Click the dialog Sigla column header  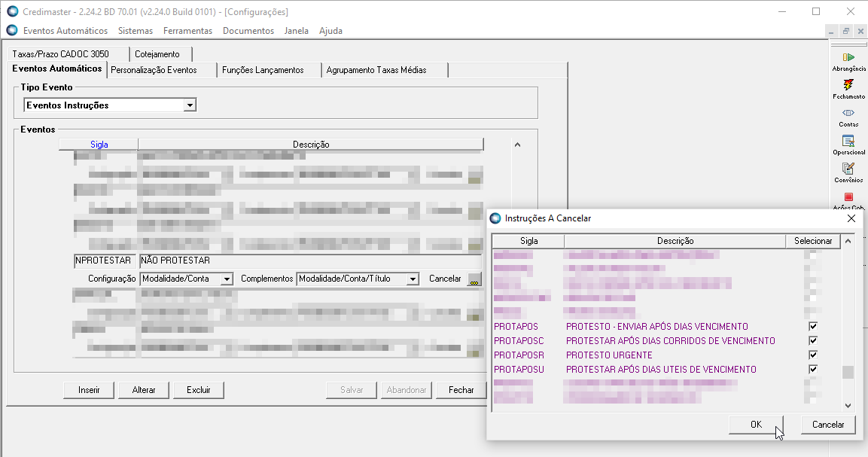pyautogui.click(x=528, y=241)
